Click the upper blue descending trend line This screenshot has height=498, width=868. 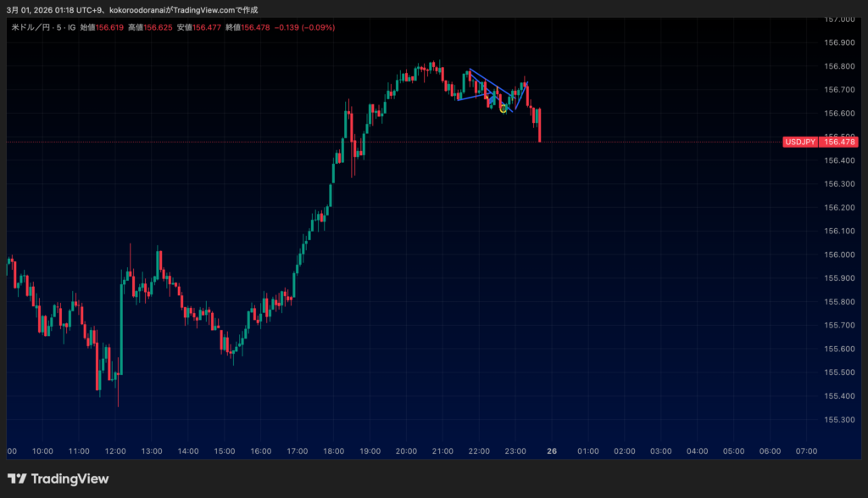point(488,80)
